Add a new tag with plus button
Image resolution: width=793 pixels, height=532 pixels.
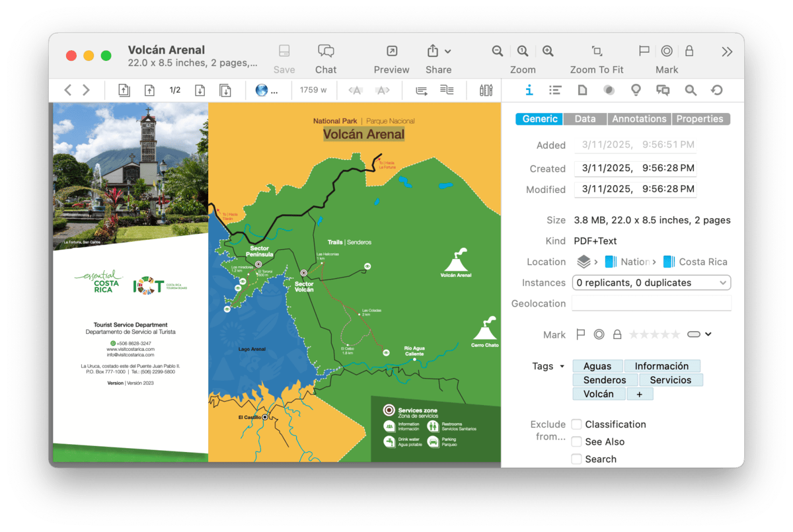[x=639, y=394]
